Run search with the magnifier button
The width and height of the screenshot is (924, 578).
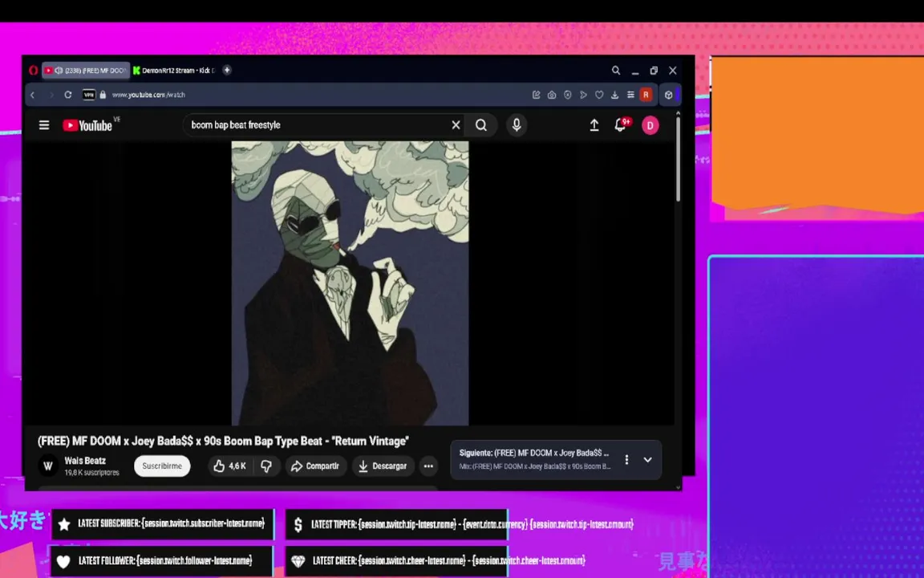(x=481, y=125)
